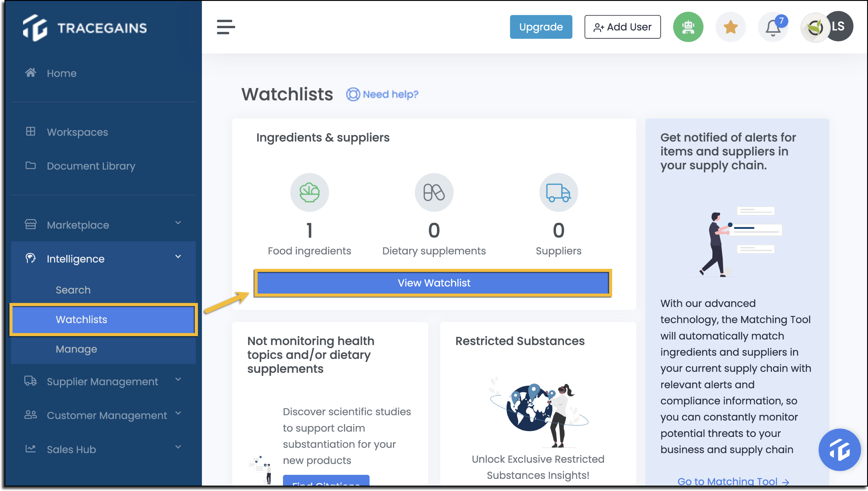Click the Dietary supplements pill icon

(434, 193)
